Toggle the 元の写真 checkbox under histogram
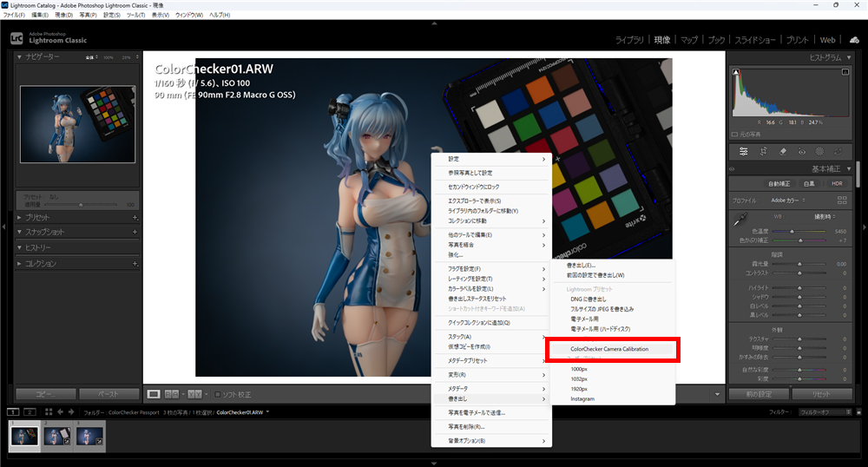The height and width of the screenshot is (467, 868). [x=734, y=135]
